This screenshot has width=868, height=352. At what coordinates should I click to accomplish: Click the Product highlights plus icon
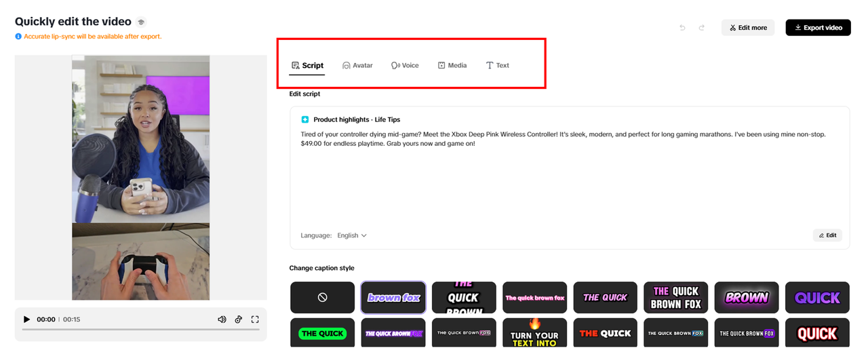pyautogui.click(x=305, y=119)
